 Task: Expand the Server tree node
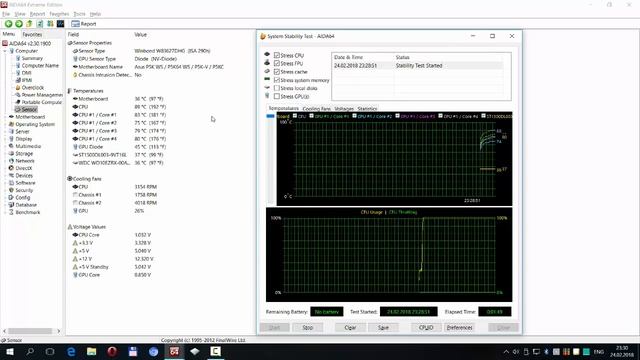click(x=5, y=131)
